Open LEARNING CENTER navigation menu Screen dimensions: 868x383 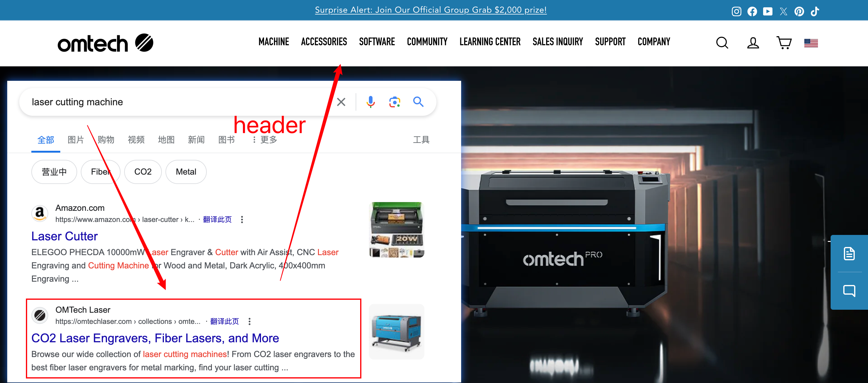tap(490, 42)
